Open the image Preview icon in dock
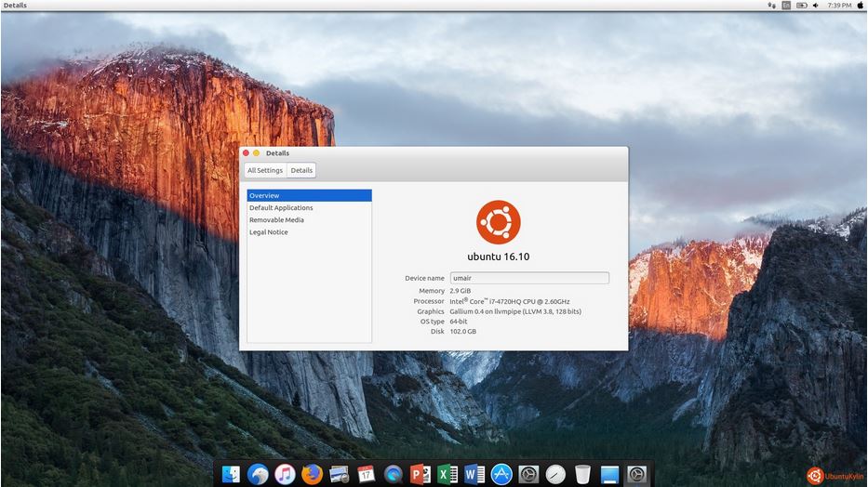The width and height of the screenshot is (868, 487). [340, 474]
